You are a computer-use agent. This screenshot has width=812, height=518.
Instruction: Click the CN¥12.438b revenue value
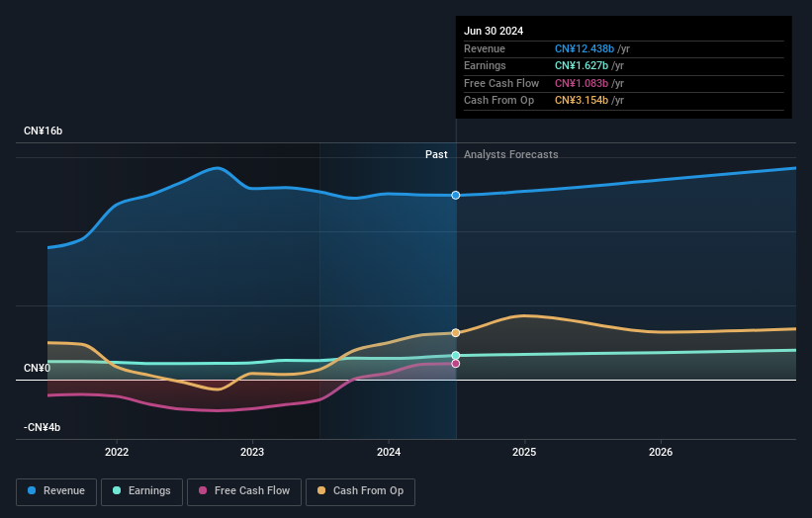click(x=585, y=48)
